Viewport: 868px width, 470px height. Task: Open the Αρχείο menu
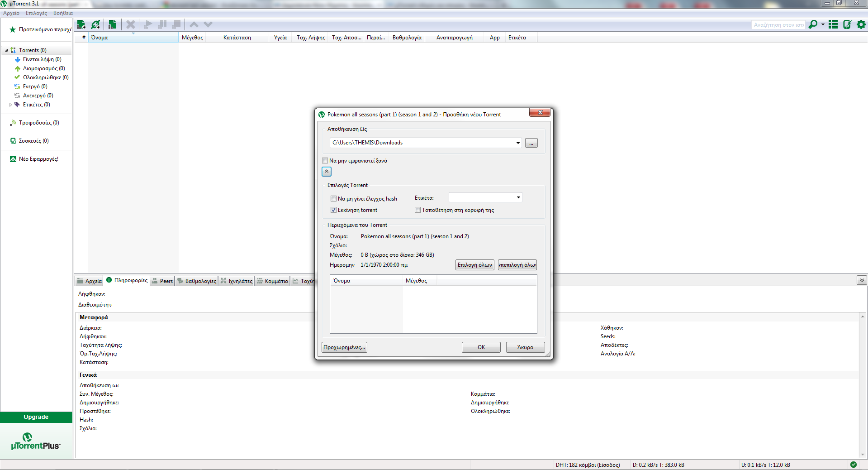point(11,13)
